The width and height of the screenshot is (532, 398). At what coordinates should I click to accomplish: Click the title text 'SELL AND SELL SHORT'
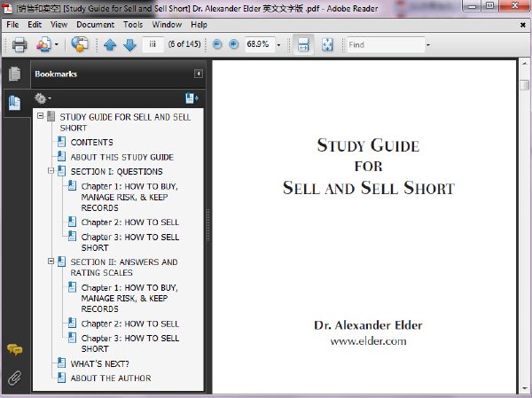point(369,188)
